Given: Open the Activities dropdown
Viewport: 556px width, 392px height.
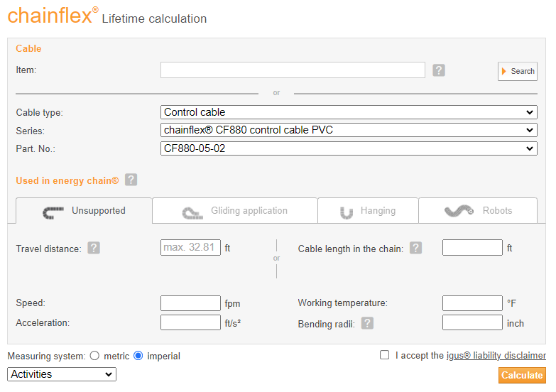Looking at the screenshot, I should 62,374.
